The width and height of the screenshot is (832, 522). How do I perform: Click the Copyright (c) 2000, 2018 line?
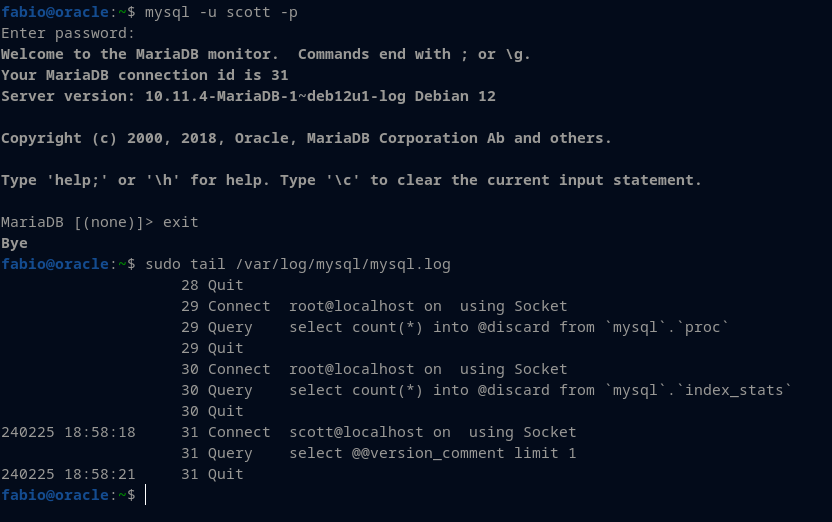click(x=306, y=138)
